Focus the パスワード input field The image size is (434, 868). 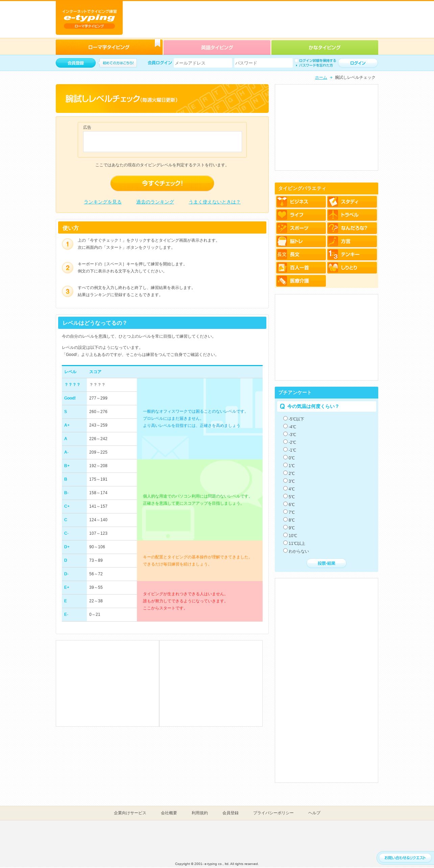263,63
